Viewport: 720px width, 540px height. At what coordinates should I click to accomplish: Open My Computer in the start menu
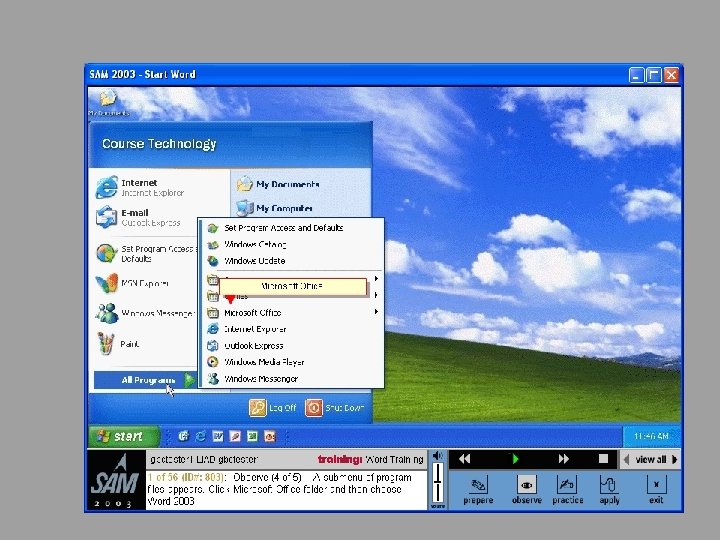(275, 208)
